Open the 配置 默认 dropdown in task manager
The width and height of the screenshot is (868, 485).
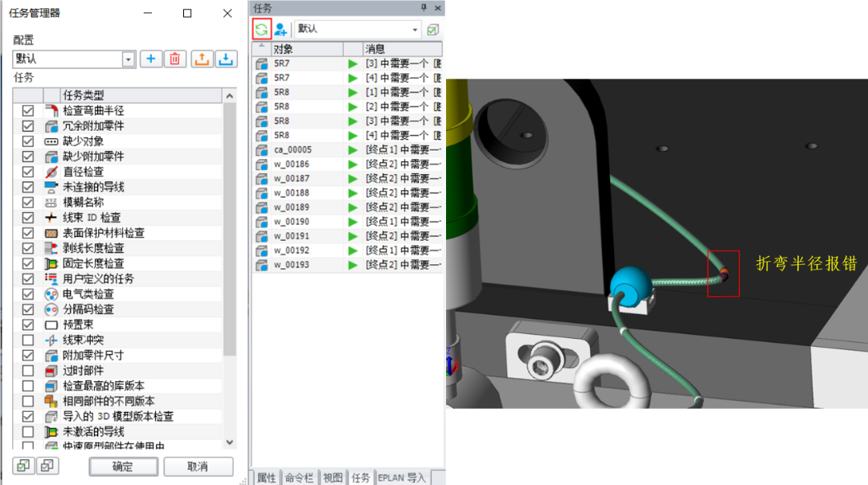[129, 59]
